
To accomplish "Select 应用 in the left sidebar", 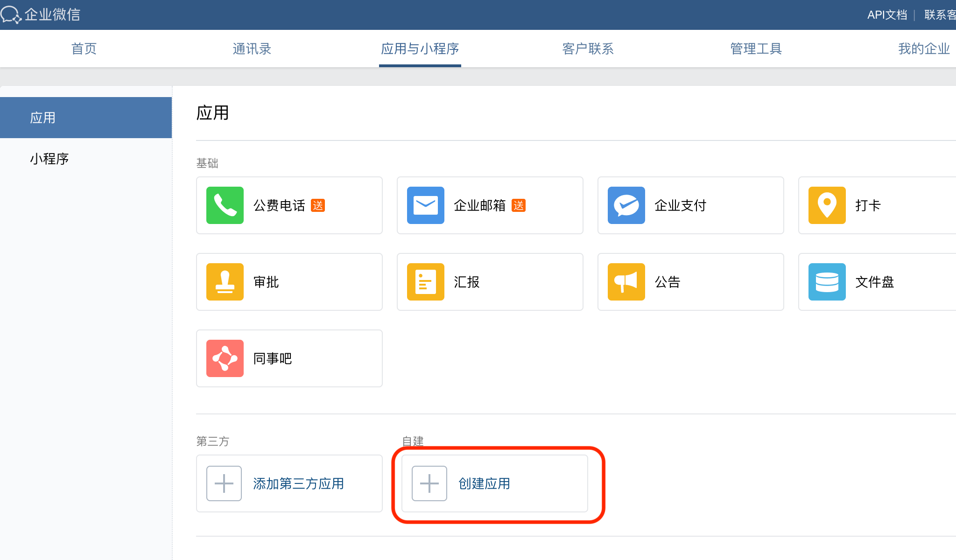I will pos(86,118).
